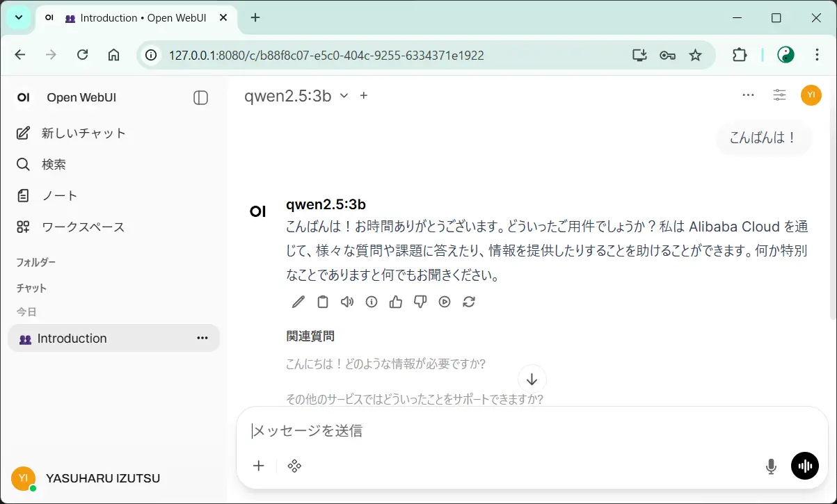
Task: Read the response aloud speaker icon
Action: tap(347, 302)
